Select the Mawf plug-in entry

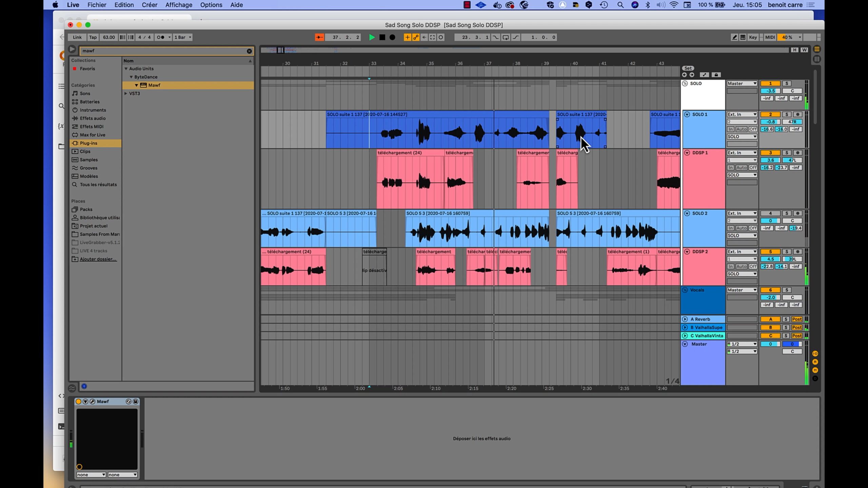188,85
